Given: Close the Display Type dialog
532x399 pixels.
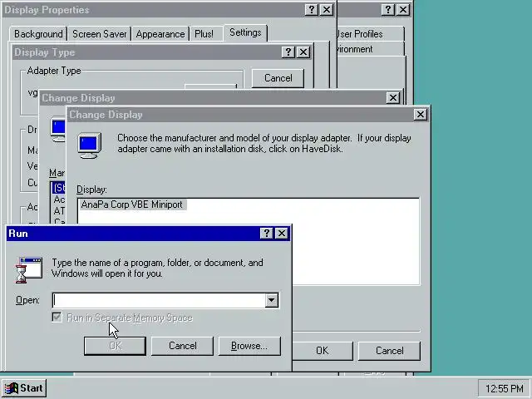Looking at the screenshot, I should (x=303, y=52).
